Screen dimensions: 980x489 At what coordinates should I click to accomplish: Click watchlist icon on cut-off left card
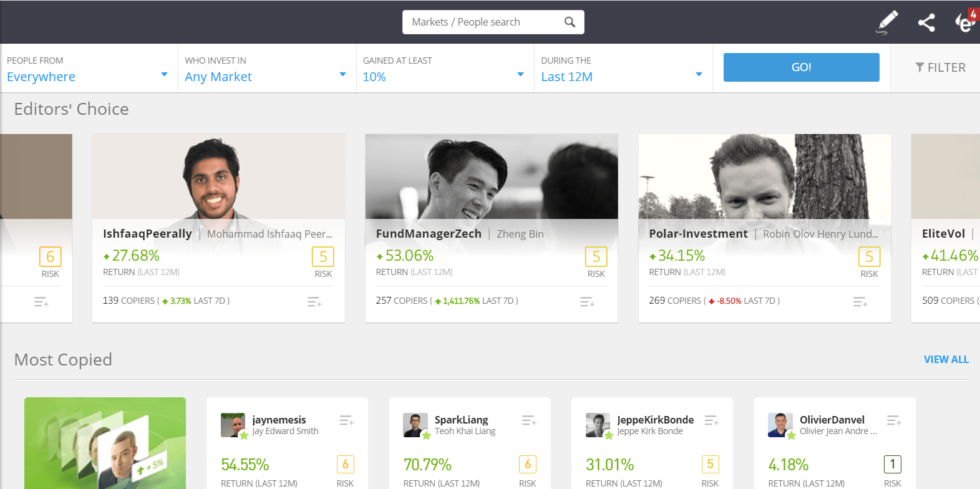click(x=41, y=302)
